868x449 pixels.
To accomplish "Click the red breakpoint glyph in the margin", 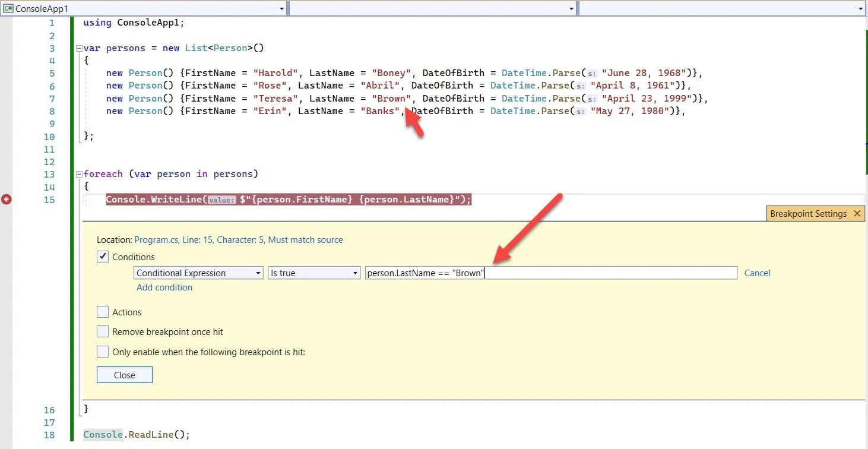I will pos(7,200).
